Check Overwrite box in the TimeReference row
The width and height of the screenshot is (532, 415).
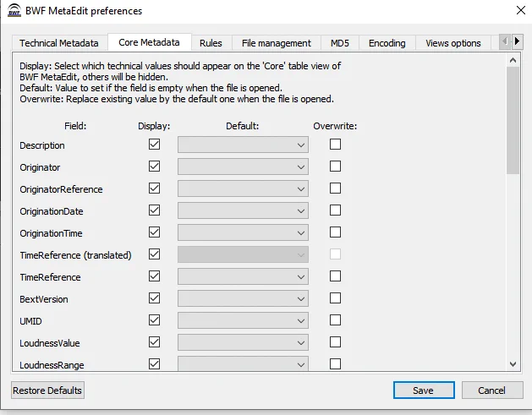click(x=335, y=276)
